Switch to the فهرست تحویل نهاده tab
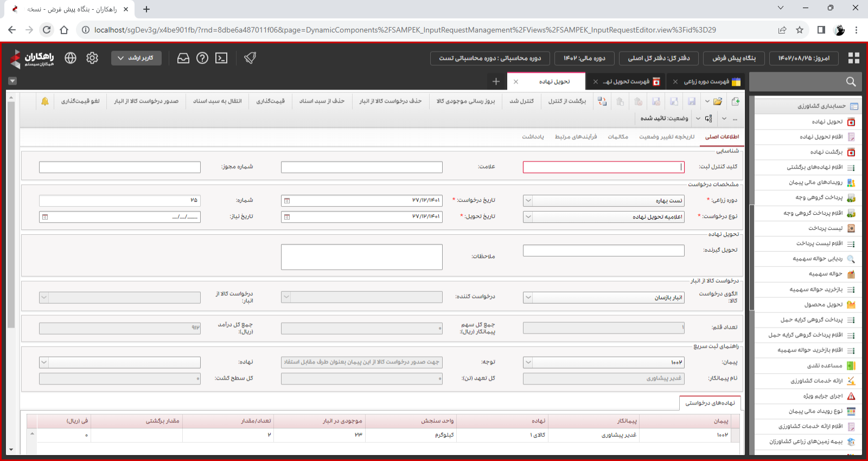The image size is (868, 461). point(626,82)
